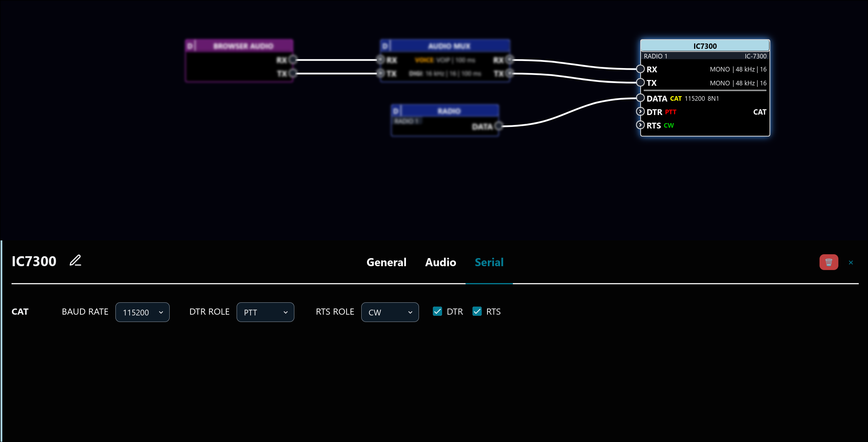Viewport: 868px width, 442px height.
Task: Click the DATA port on the Radio node
Action: pos(499,126)
